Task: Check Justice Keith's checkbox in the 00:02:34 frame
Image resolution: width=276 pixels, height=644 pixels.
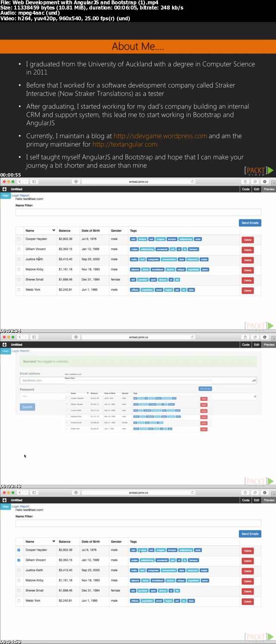Action: pos(19,259)
